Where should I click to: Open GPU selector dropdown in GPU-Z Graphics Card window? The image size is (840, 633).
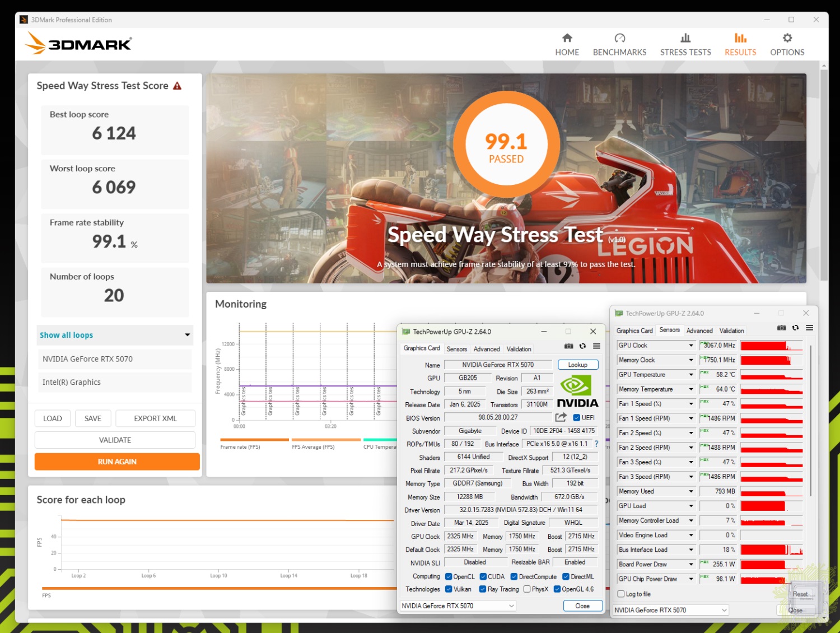458,606
